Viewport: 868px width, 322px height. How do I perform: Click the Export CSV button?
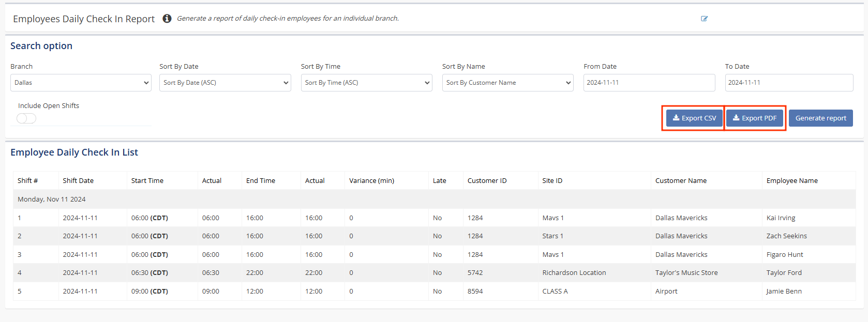tap(694, 118)
